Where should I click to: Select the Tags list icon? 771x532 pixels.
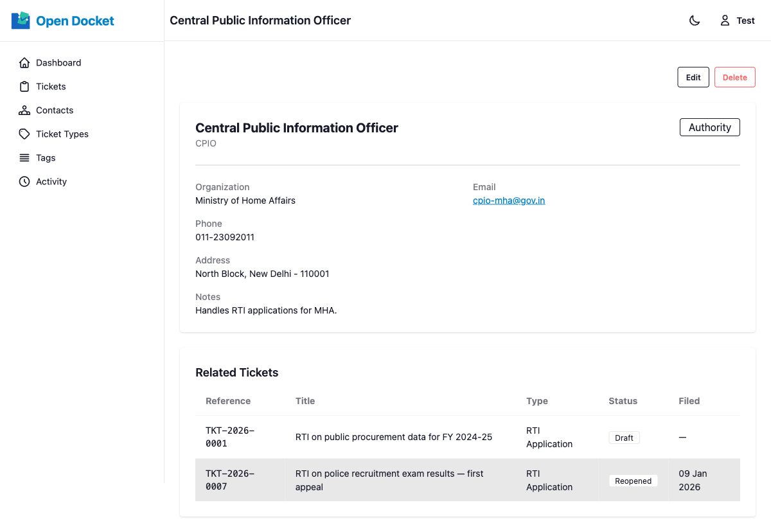tap(24, 157)
